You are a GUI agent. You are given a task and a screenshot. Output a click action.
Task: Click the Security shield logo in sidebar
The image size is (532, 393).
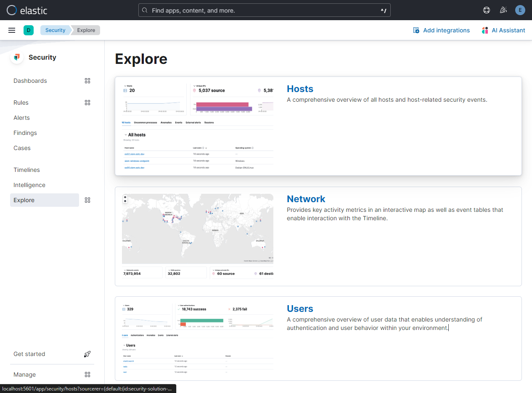click(17, 57)
